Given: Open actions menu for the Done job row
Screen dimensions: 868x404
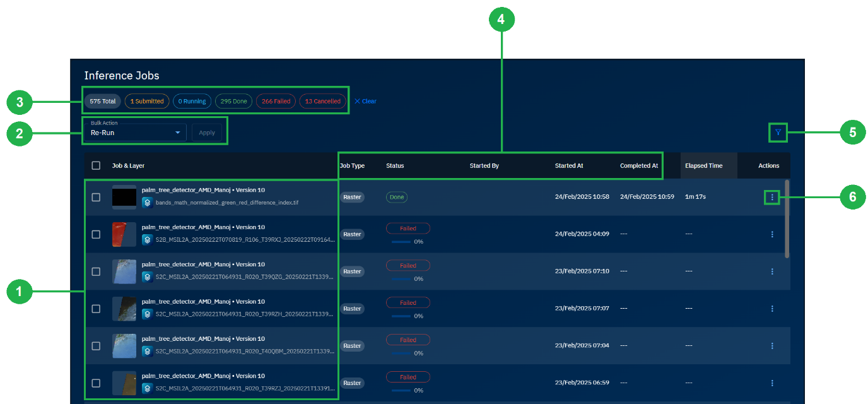Looking at the screenshot, I should click(x=772, y=198).
